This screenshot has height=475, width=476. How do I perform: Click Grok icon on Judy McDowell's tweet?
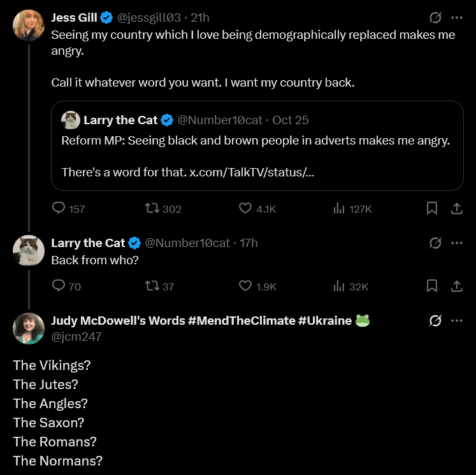pyautogui.click(x=435, y=321)
